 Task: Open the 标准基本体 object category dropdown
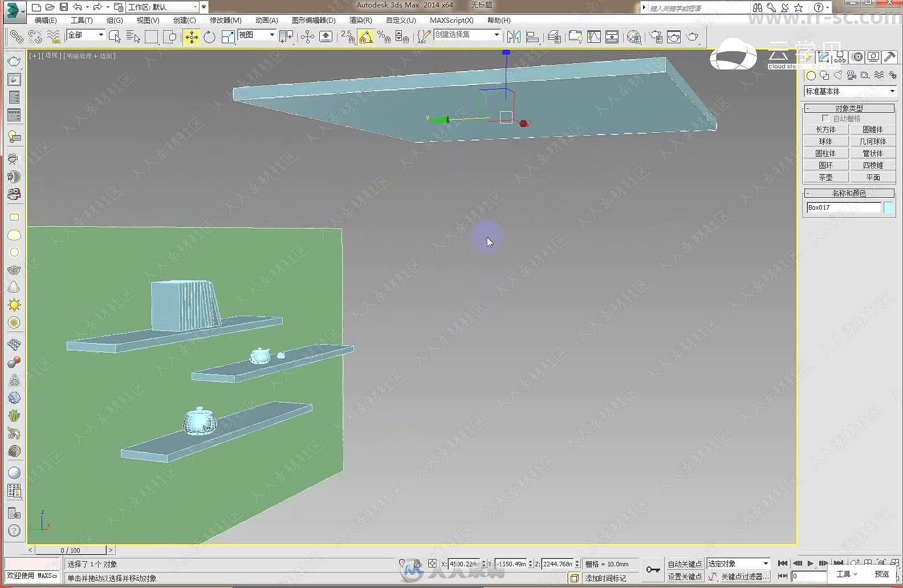(x=850, y=91)
